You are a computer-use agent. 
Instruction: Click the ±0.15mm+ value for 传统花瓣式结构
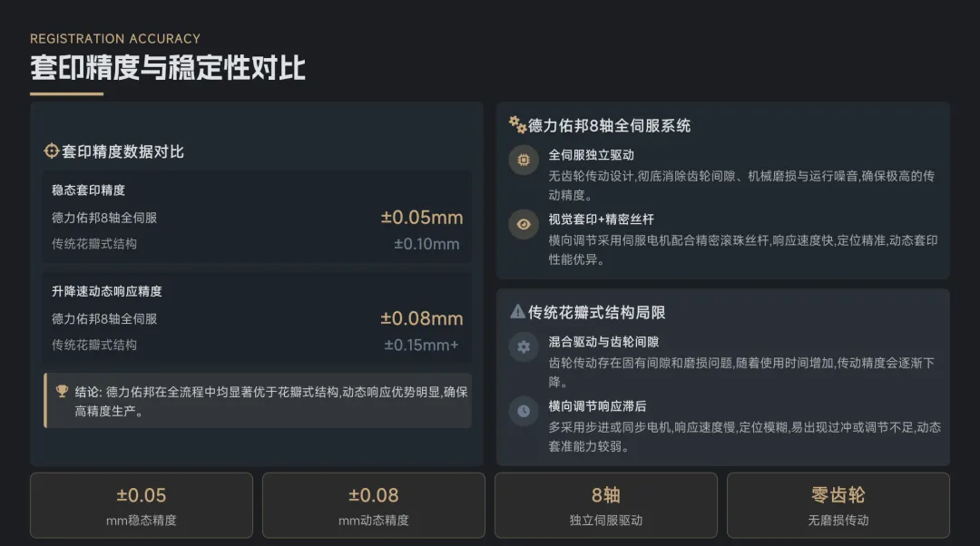point(422,345)
